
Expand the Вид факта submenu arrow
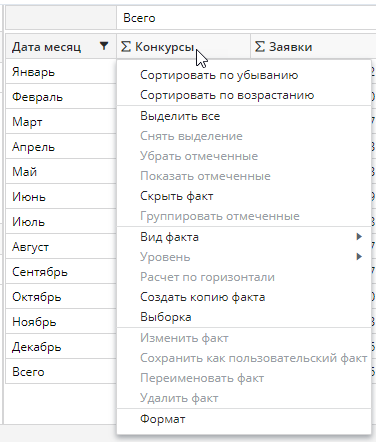(x=359, y=237)
